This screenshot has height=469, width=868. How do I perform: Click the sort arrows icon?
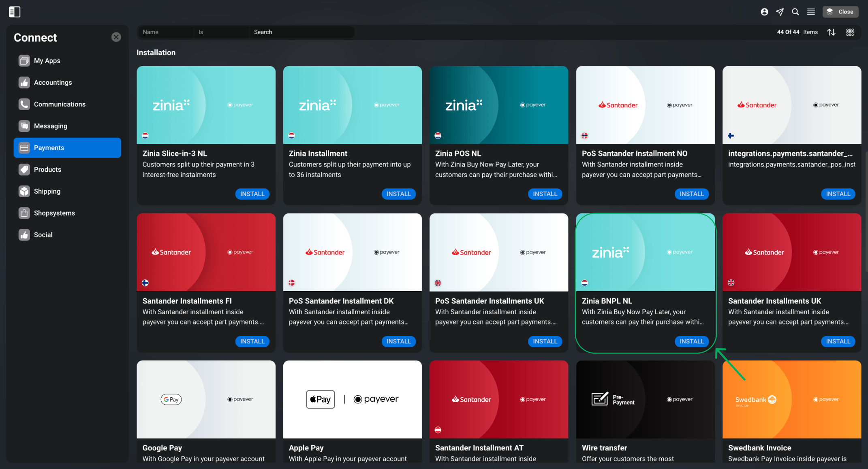click(x=832, y=32)
